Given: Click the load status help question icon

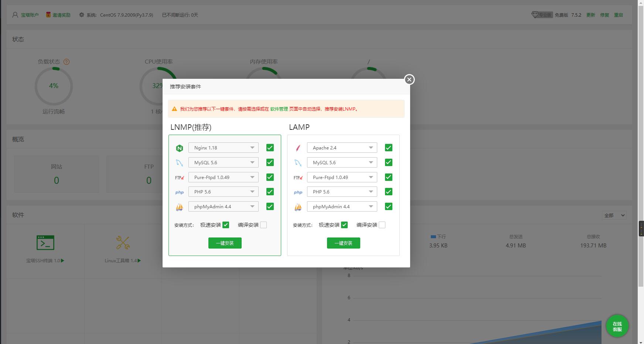Looking at the screenshot, I should [x=67, y=62].
